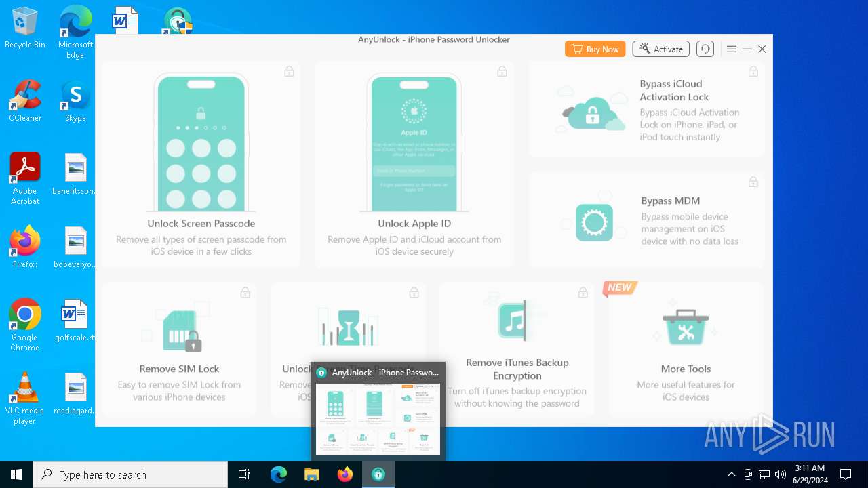
Task: Select Remove SIM Lock title text
Action: pos(180,369)
